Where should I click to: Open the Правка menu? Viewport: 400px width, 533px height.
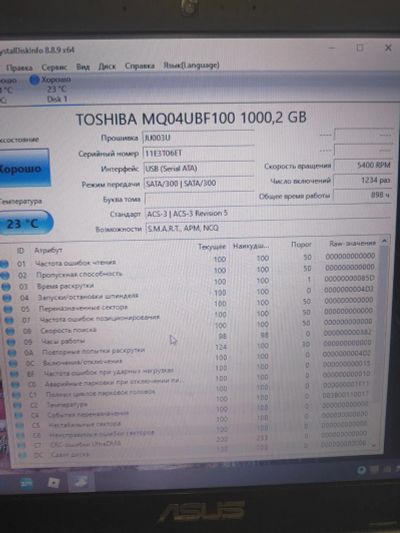point(19,68)
